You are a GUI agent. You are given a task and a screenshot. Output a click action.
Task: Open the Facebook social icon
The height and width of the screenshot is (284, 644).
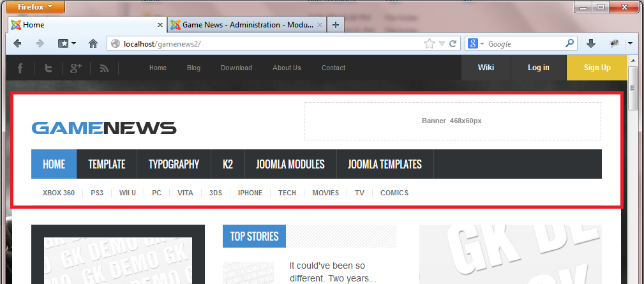(x=20, y=68)
